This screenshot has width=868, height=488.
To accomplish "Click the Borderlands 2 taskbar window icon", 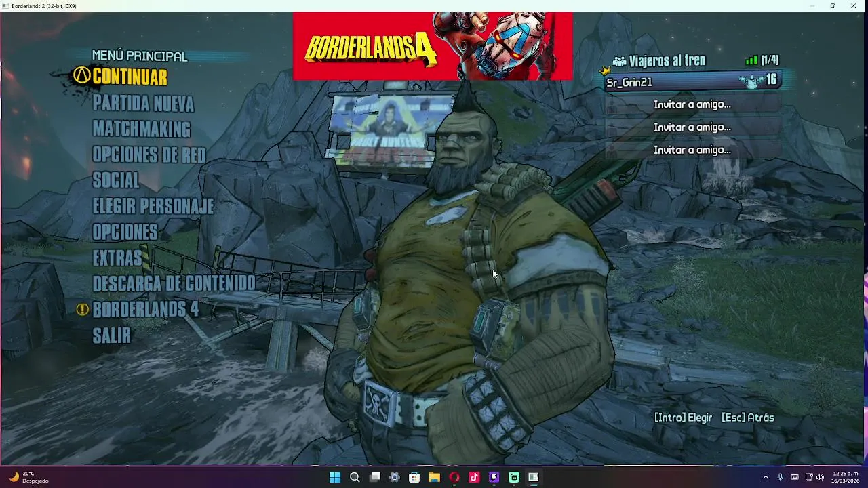I will (x=534, y=477).
